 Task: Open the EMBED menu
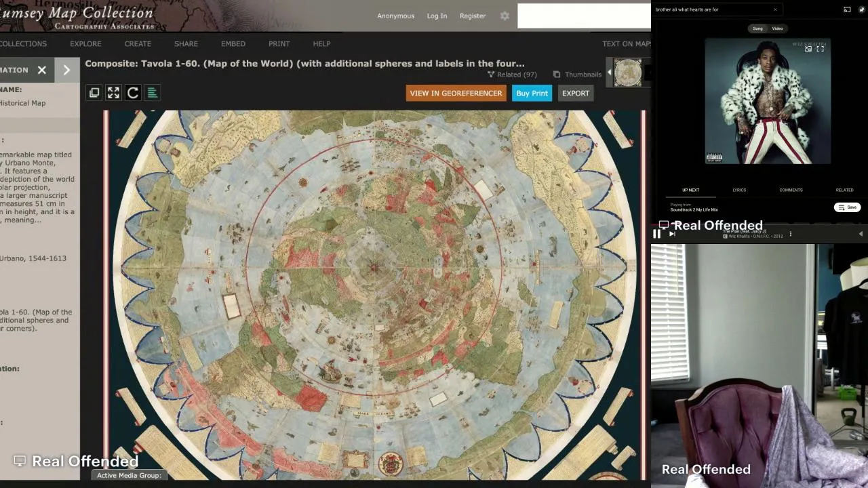(233, 44)
